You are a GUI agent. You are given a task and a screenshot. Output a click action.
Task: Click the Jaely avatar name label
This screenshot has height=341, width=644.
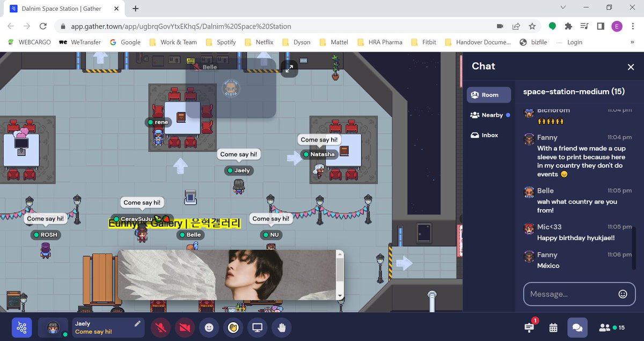[239, 171]
